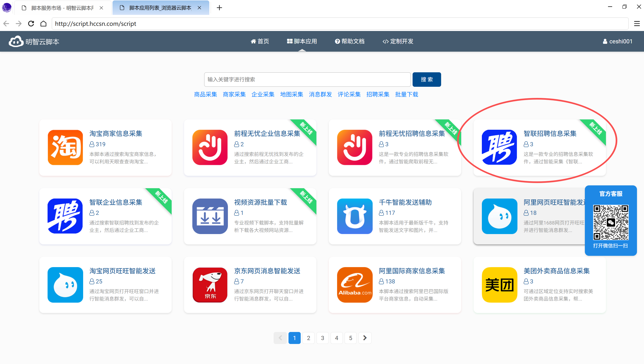This screenshot has height=364, width=644.
Task: Open the 智联招聘信息采集 app icon
Action: coord(499,147)
